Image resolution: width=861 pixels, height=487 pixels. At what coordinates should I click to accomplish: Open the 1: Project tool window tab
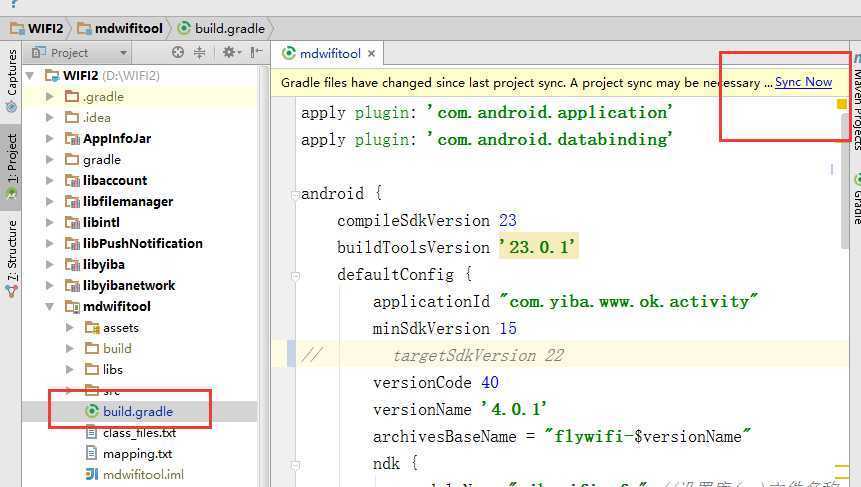coord(10,167)
